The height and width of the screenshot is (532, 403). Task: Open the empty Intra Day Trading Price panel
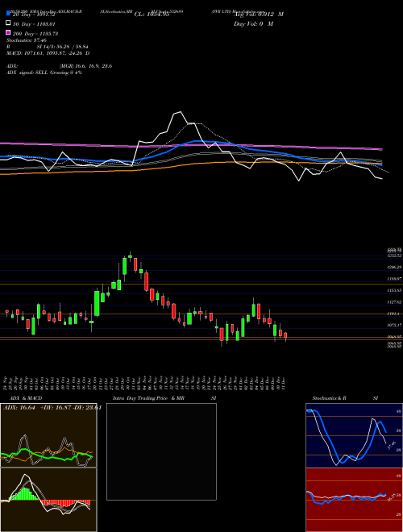pos(161,451)
